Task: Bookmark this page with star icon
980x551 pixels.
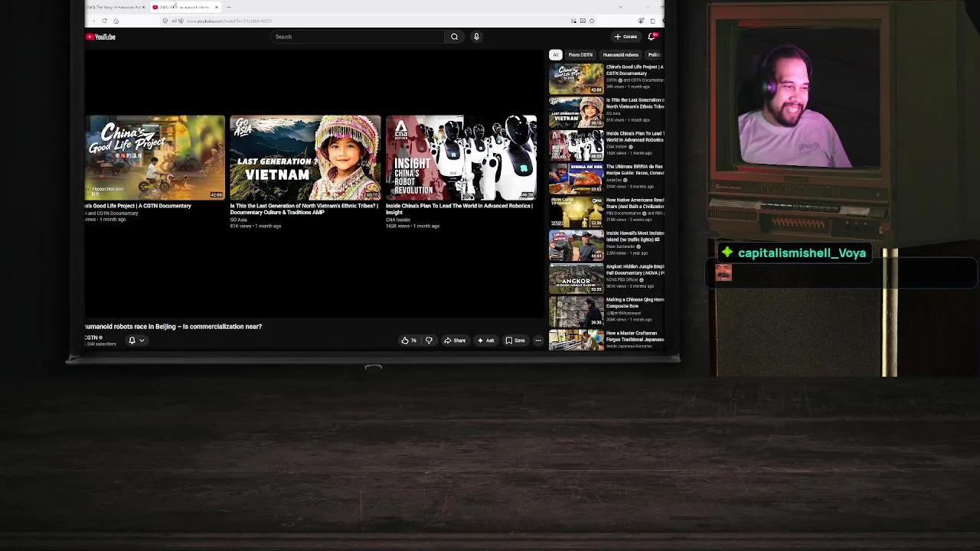Action: tap(591, 21)
